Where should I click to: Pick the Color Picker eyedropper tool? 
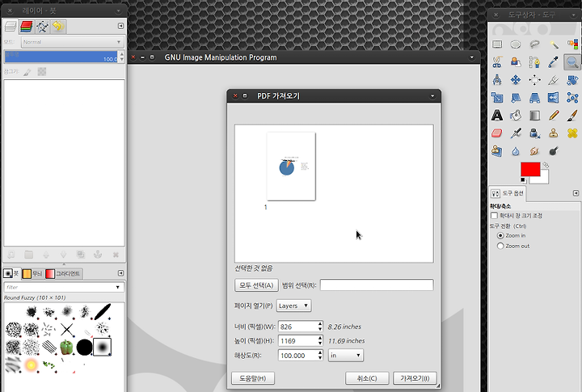tap(554, 62)
